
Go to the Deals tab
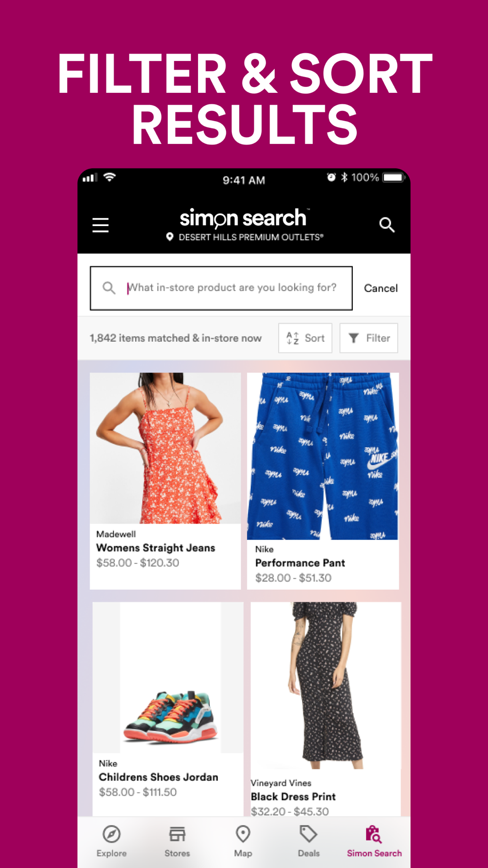[x=308, y=841]
